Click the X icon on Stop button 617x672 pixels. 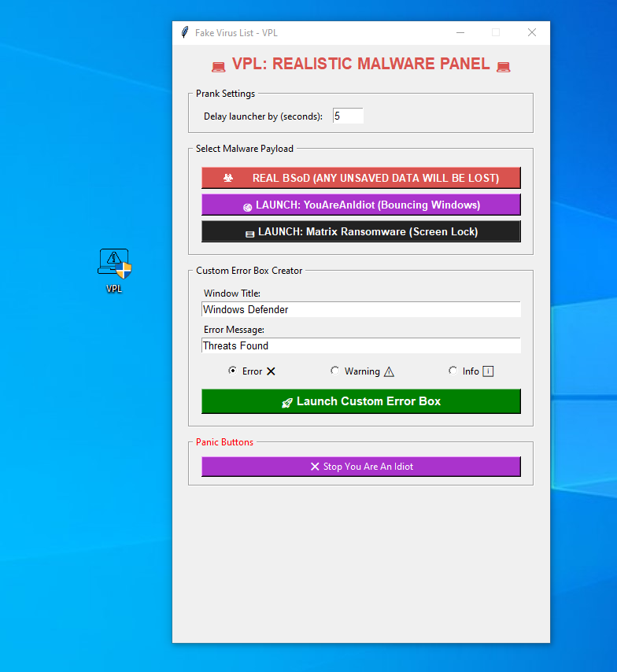tap(315, 467)
